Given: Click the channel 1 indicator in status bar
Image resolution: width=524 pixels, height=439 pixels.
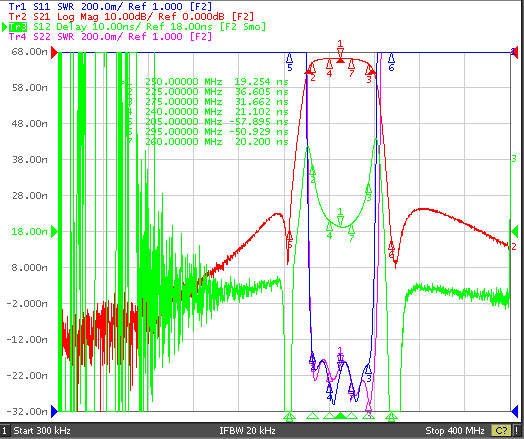Looking at the screenshot, I should (4, 431).
